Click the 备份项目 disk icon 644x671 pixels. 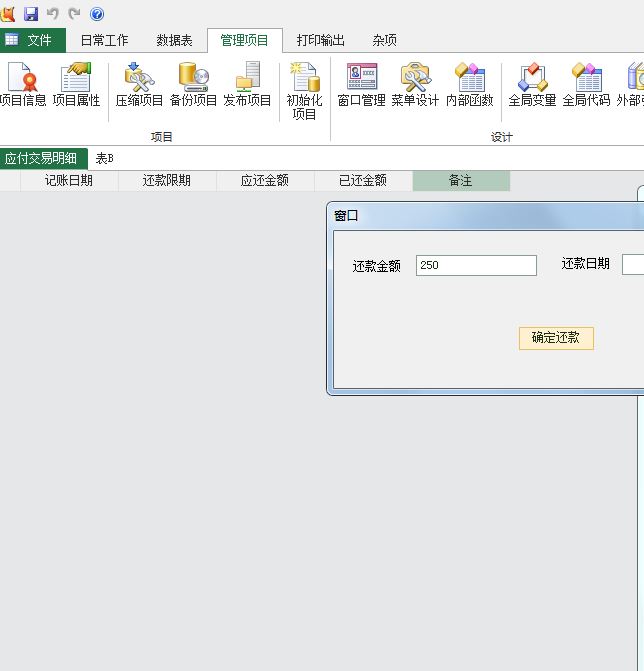193,79
